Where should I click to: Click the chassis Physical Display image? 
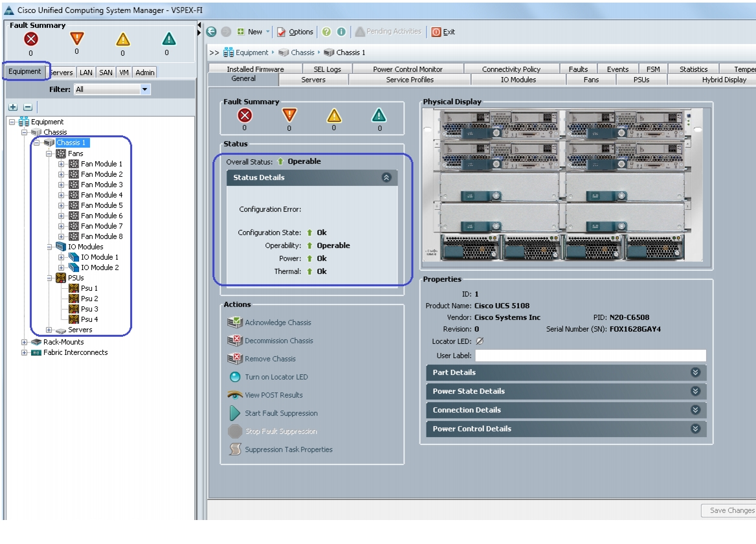pos(562,185)
